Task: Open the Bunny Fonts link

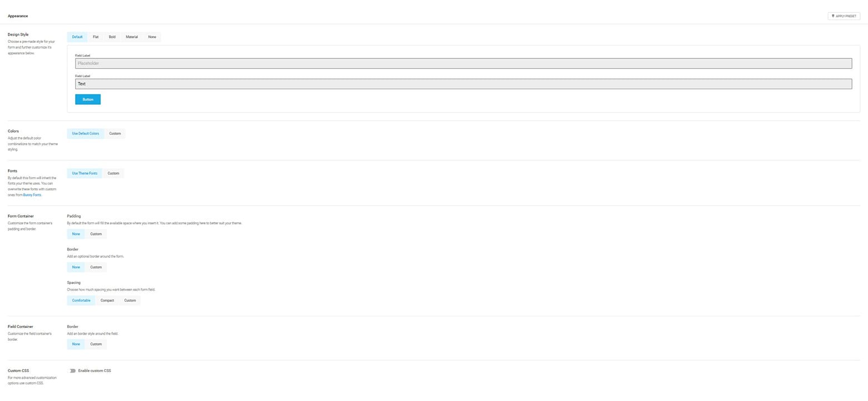Action: 32,194
